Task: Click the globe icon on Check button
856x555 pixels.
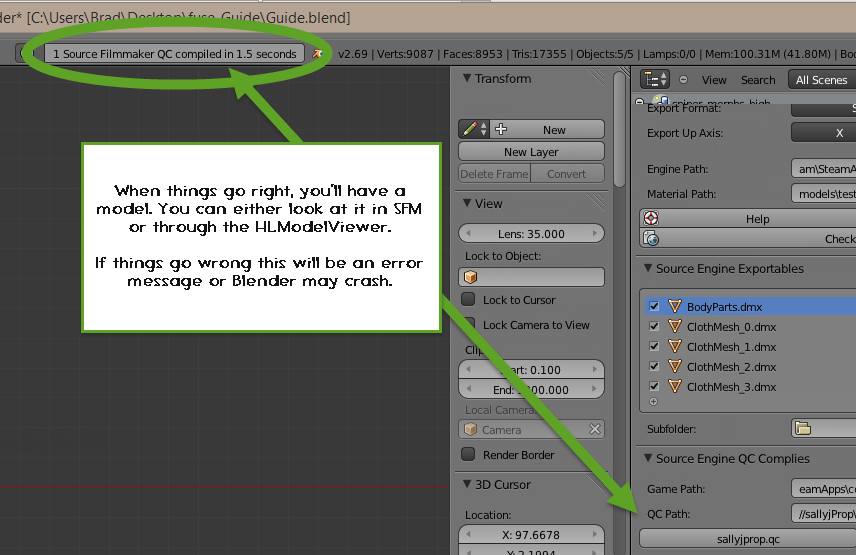Action: 651,238
